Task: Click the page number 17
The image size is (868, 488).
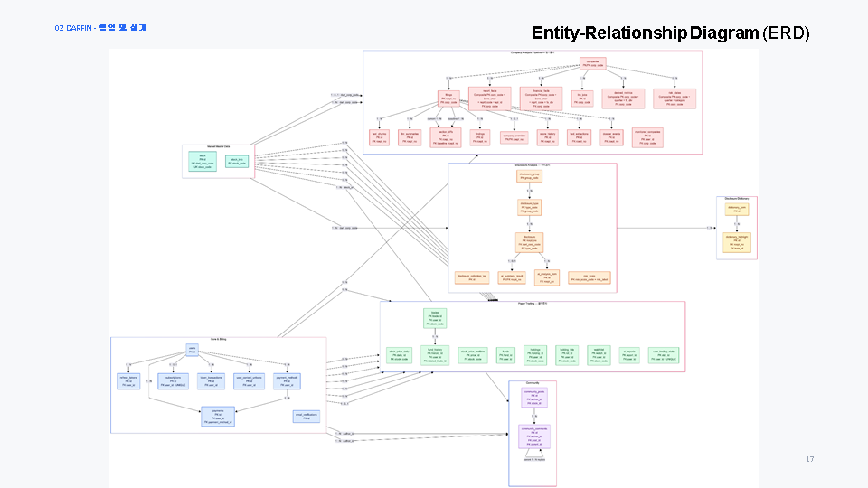Action: tap(809, 459)
